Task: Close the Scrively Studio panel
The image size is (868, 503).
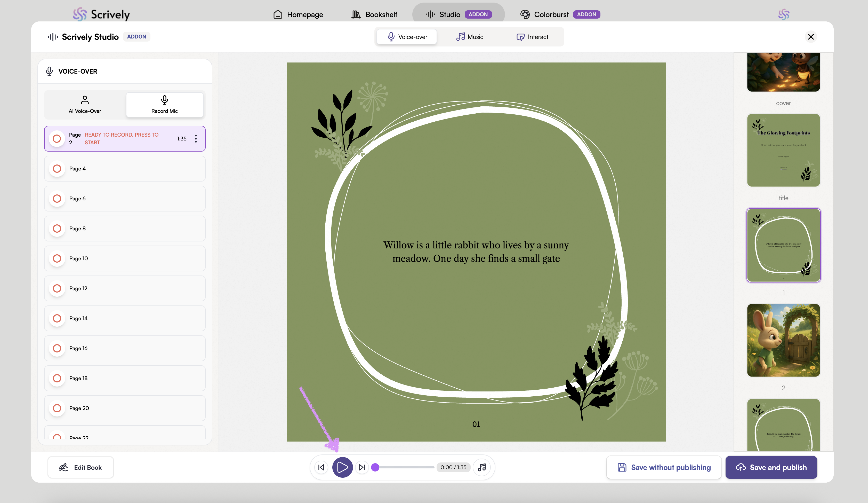Action: 810,37
